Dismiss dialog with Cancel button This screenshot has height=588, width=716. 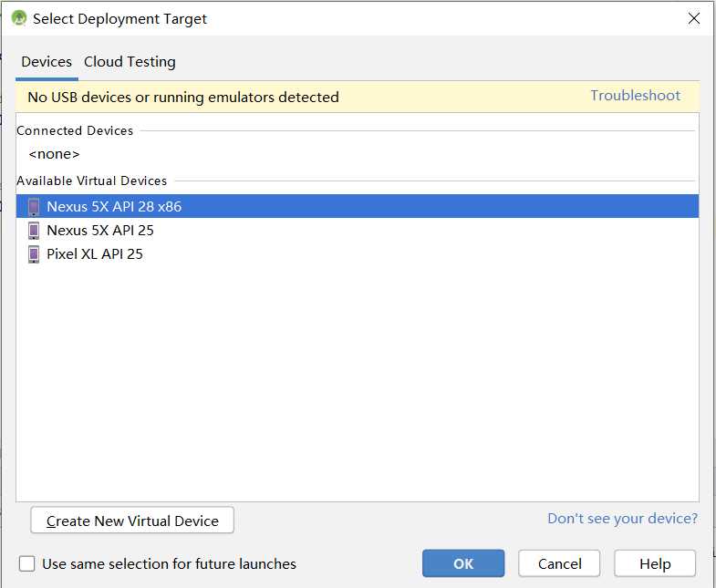pos(559,563)
